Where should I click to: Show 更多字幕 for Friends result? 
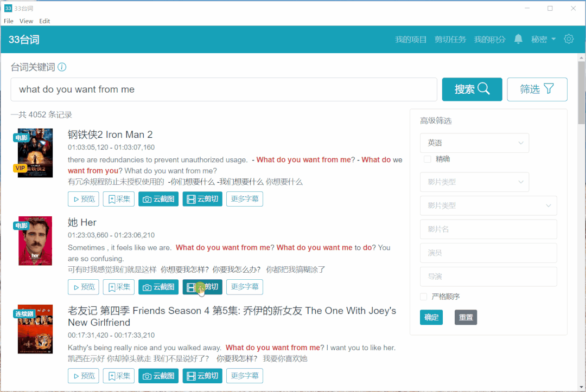coord(244,376)
